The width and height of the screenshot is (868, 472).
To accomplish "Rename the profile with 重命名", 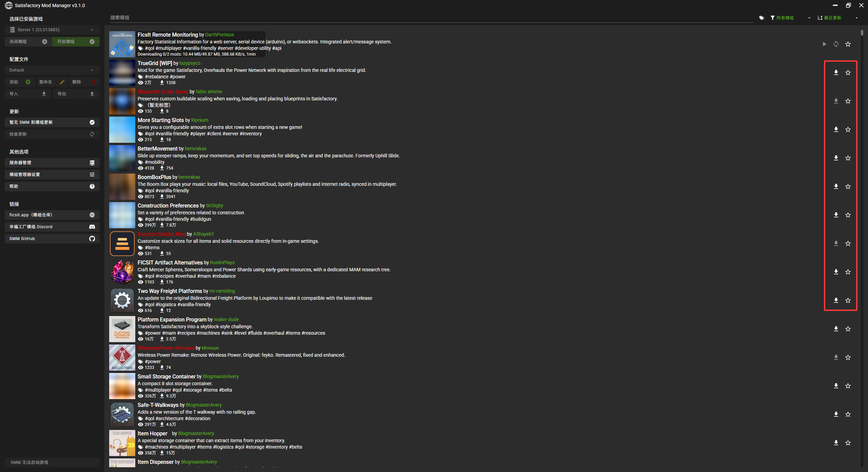I will click(52, 82).
